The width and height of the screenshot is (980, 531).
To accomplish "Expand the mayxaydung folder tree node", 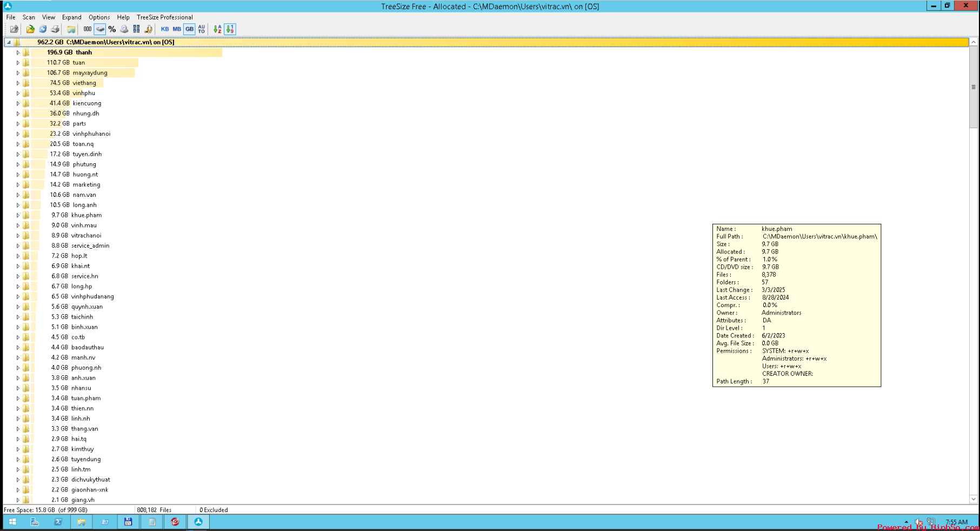I will click(18, 73).
